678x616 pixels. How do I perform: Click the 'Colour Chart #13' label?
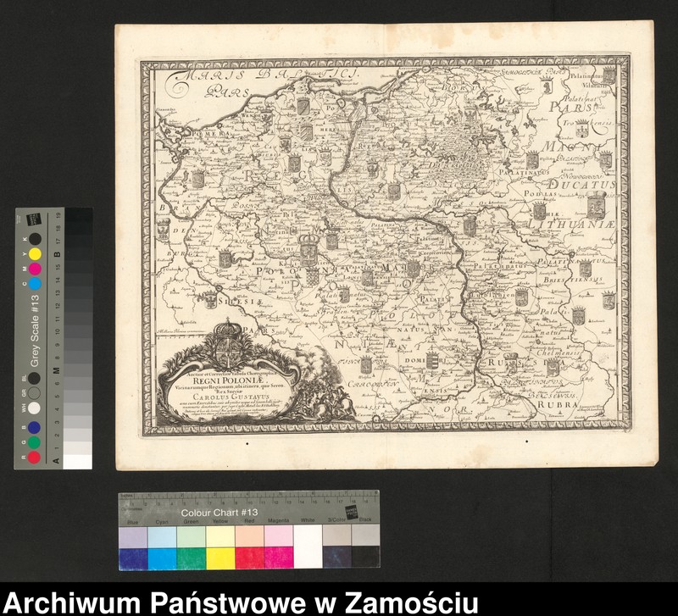click(220, 513)
